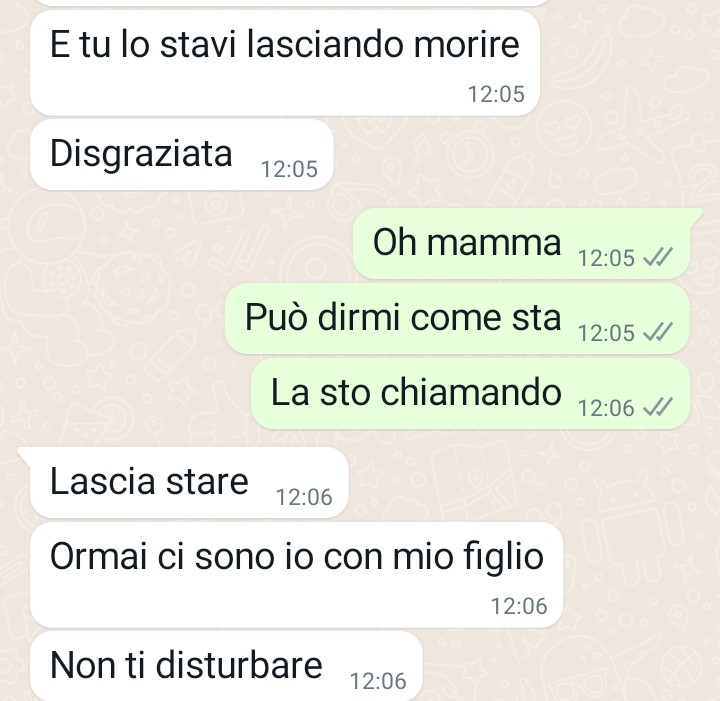The height and width of the screenshot is (701, 720).
Task: Tap the 'La sto chiamando' message bubble
Action: 471,394
